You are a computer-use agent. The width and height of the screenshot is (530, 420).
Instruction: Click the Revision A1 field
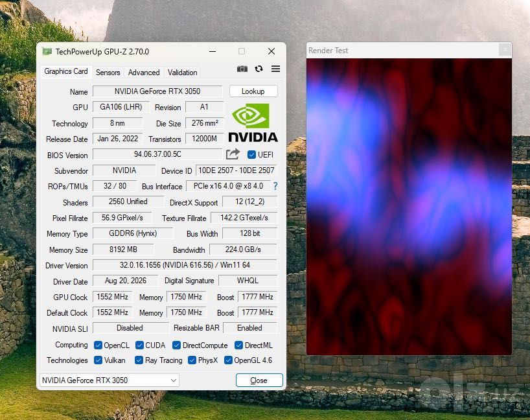point(205,107)
